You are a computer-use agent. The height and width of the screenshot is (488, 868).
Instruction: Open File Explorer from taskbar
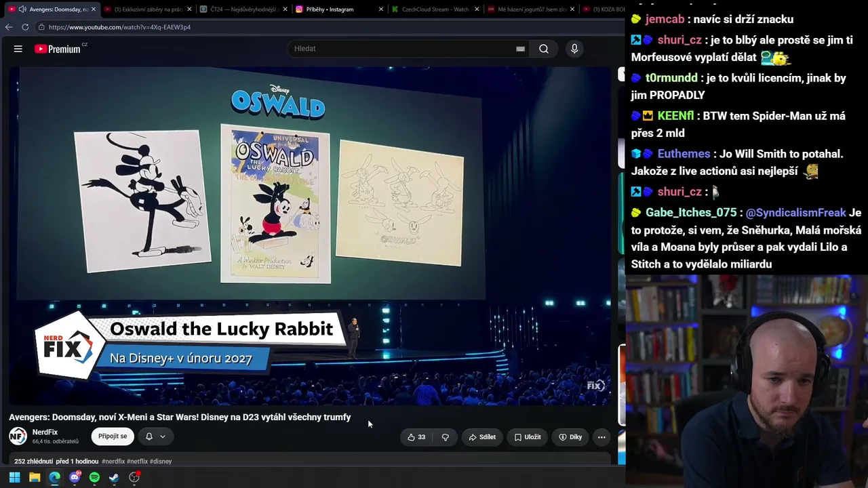(x=35, y=477)
